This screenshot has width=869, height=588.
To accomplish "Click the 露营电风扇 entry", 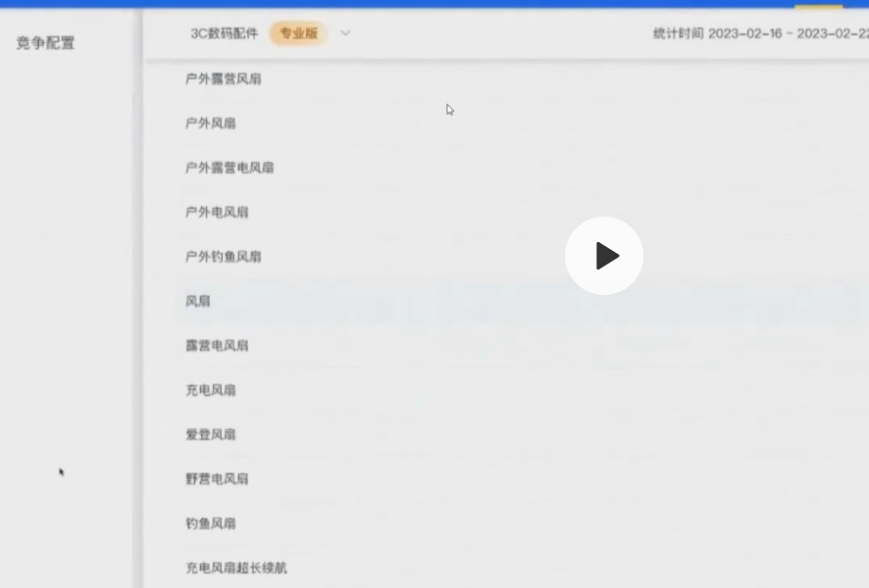I will click(217, 345).
